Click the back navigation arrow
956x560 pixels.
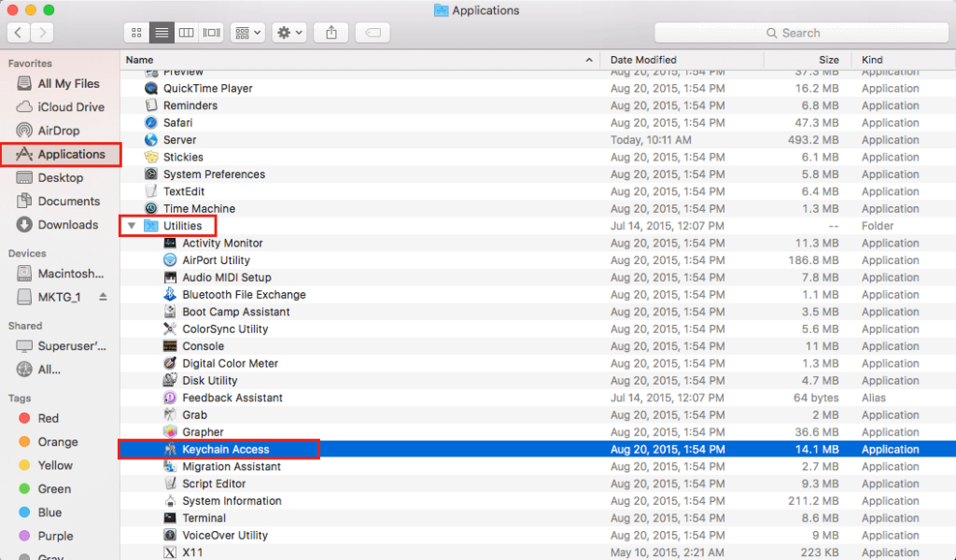(x=19, y=32)
